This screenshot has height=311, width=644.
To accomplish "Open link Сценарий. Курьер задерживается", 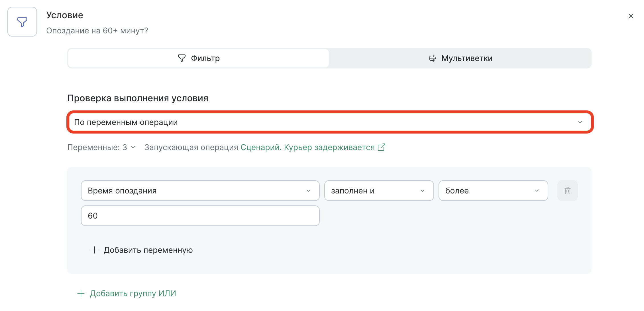I will pos(307,147).
